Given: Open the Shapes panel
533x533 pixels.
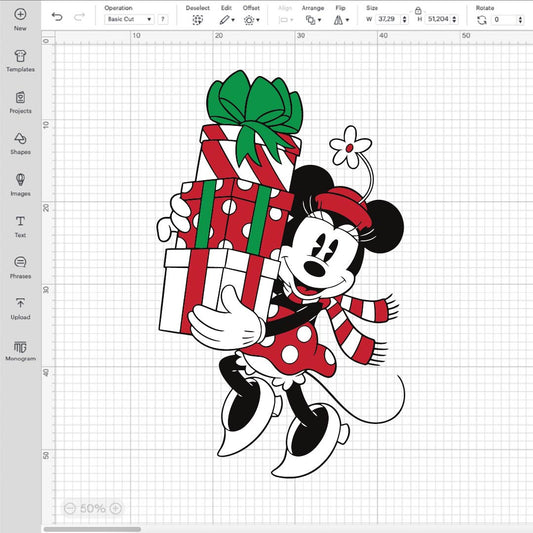Looking at the screenshot, I should pyautogui.click(x=20, y=144).
